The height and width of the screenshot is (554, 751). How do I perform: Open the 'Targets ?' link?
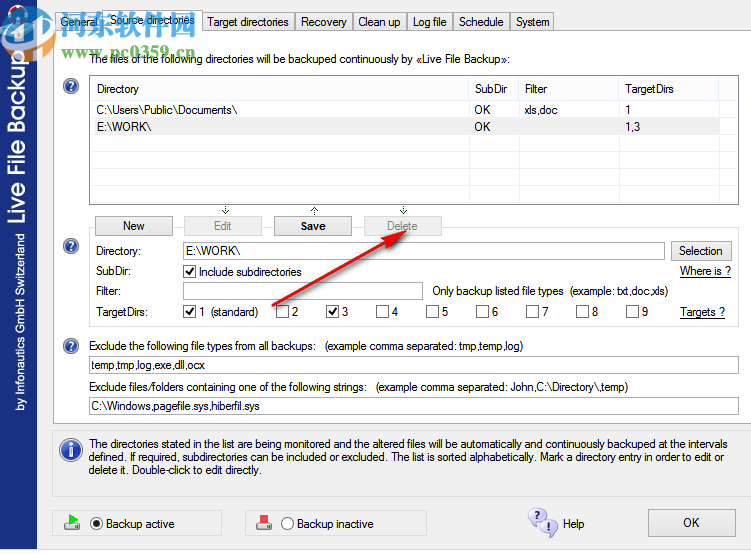703,312
